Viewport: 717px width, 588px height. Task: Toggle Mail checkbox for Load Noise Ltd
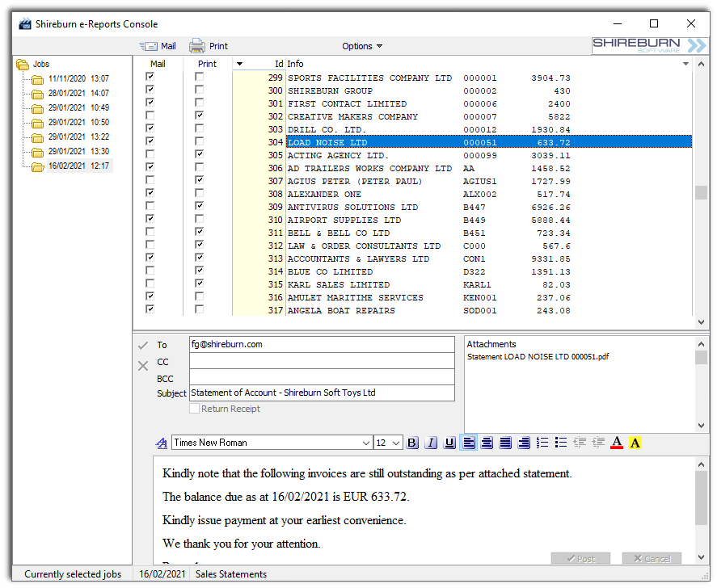point(150,141)
